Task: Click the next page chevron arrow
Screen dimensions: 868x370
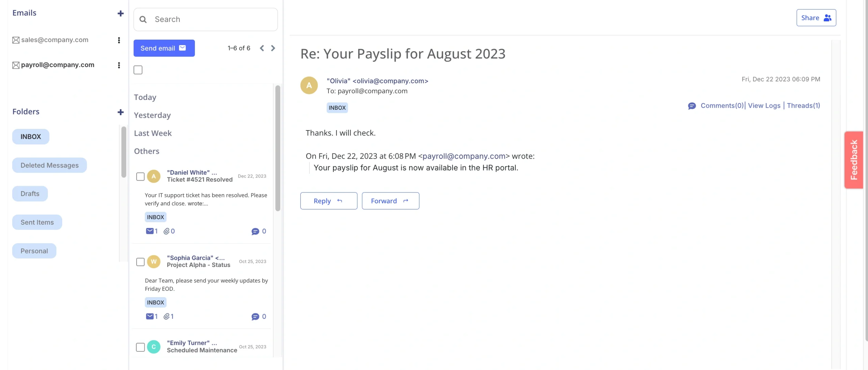Action: coord(273,48)
